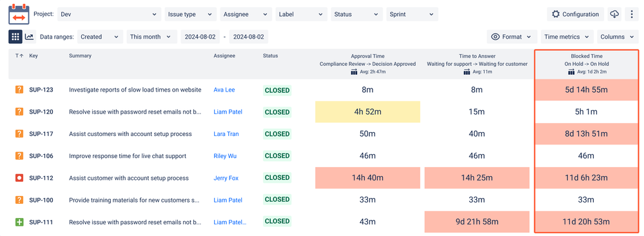
Task: Click the Summary column header
Action: pos(80,55)
